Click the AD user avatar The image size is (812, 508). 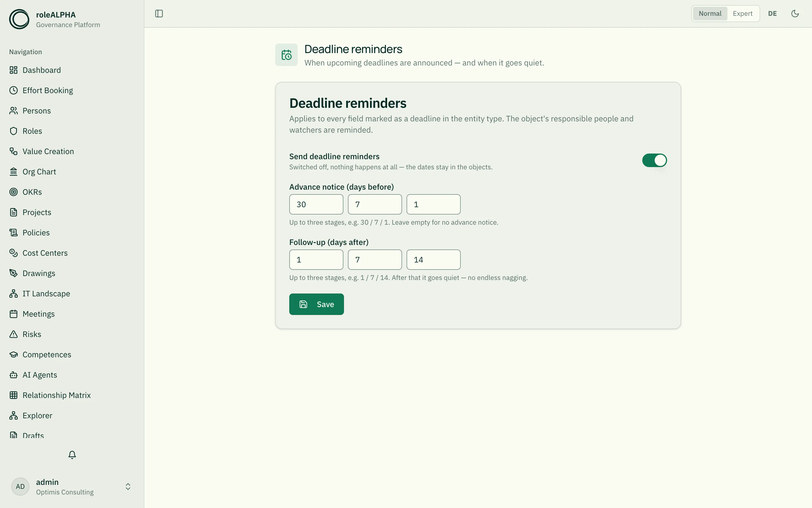(20, 487)
